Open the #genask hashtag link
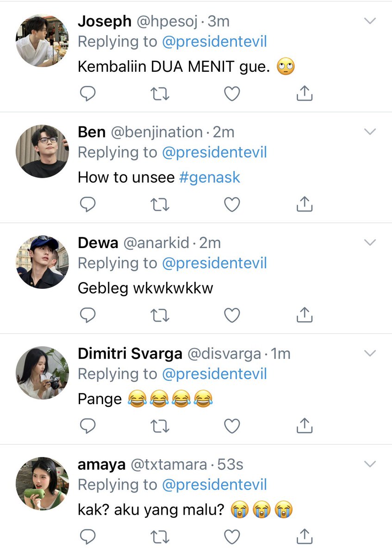392x555 pixels. (x=210, y=177)
